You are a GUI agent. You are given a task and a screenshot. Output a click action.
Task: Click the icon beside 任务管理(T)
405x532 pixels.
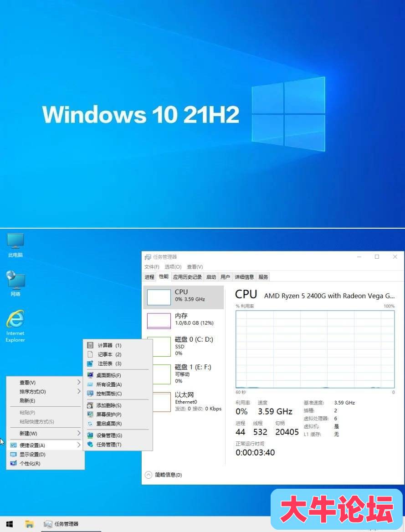[90, 445]
